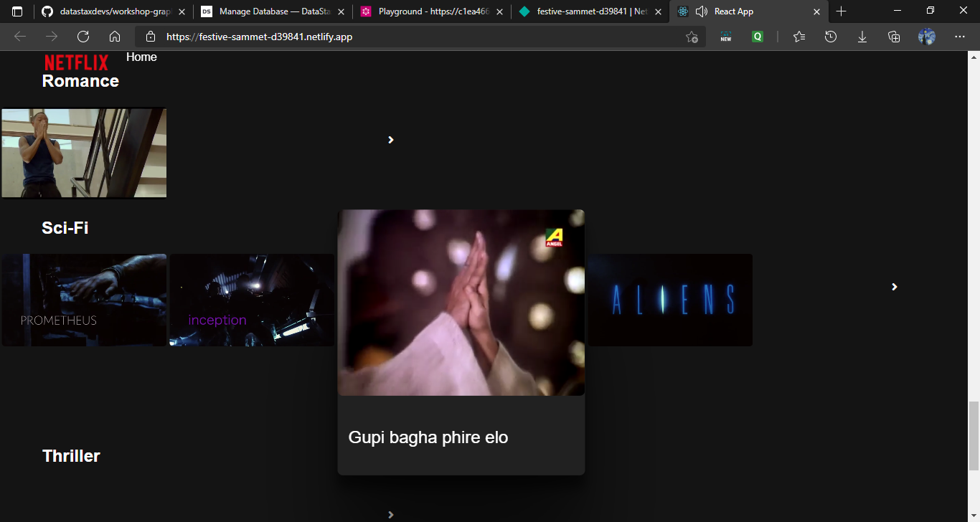Navigate back to the previous page
980x522 pixels.
pyautogui.click(x=19, y=37)
